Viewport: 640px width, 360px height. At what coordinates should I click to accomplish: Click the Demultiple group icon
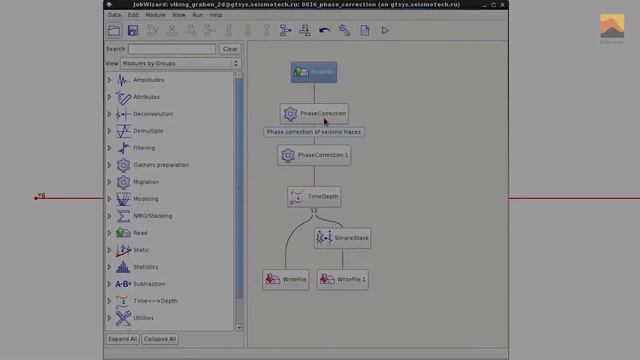click(123, 131)
